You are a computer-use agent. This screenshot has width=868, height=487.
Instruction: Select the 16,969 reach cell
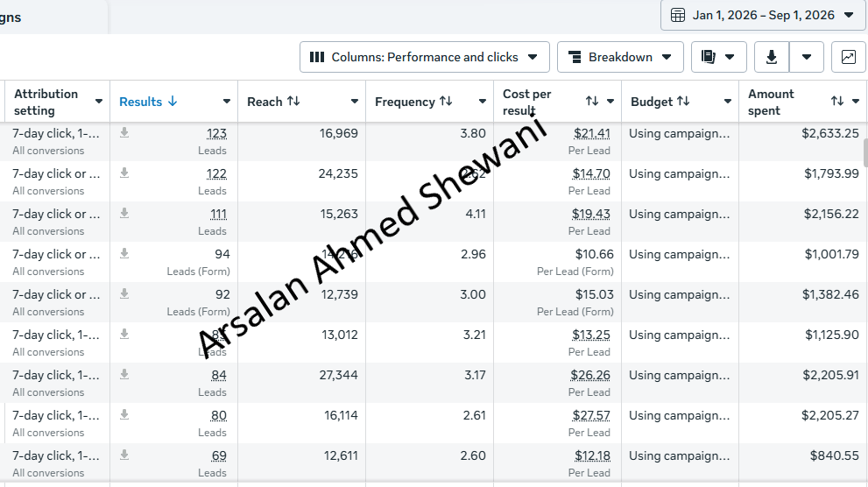click(338, 133)
